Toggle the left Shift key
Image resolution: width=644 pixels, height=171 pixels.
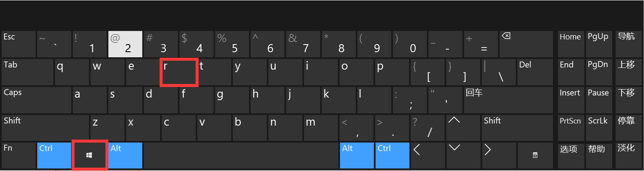45,127
